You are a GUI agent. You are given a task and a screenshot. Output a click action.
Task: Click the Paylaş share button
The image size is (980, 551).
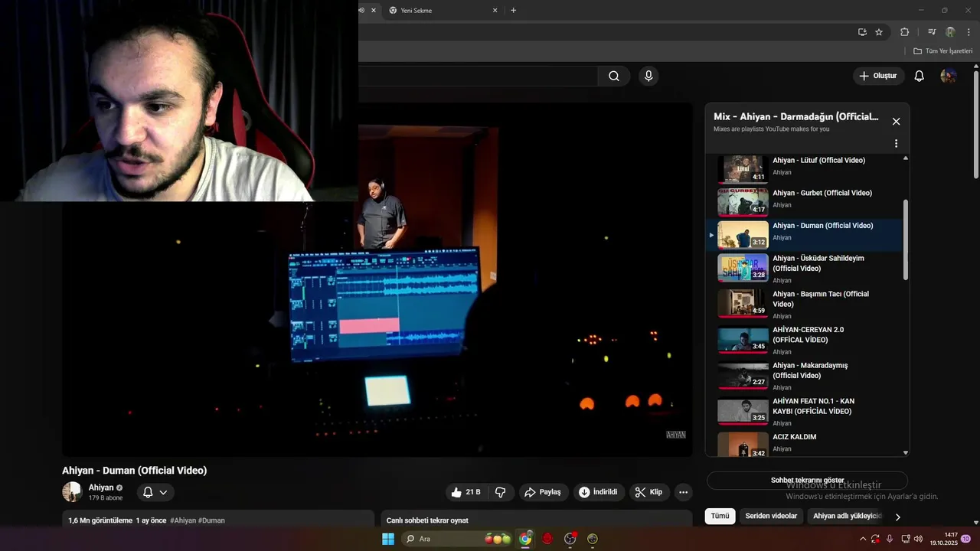click(x=543, y=492)
